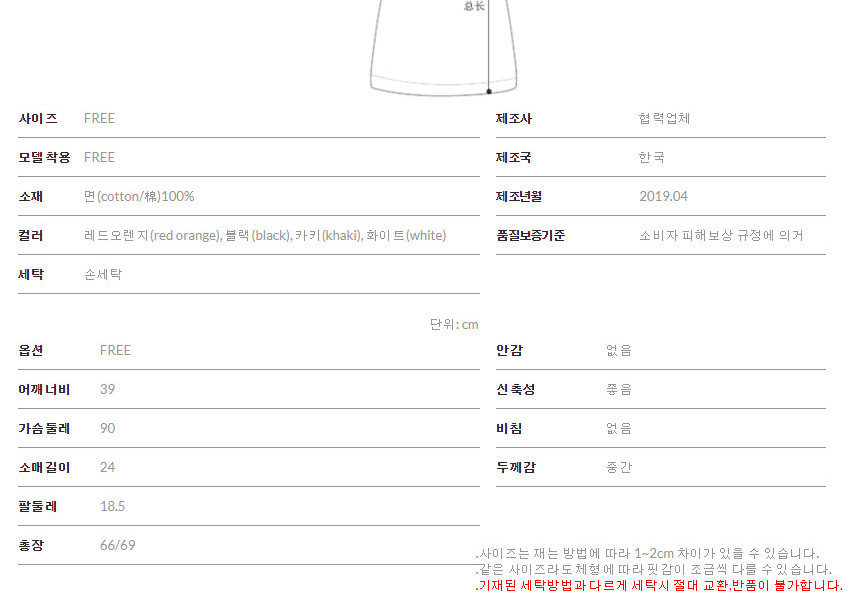This screenshot has height=599, width=860.
Task: Click the color list starting with 레드오렌지
Action: coord(265,235)
